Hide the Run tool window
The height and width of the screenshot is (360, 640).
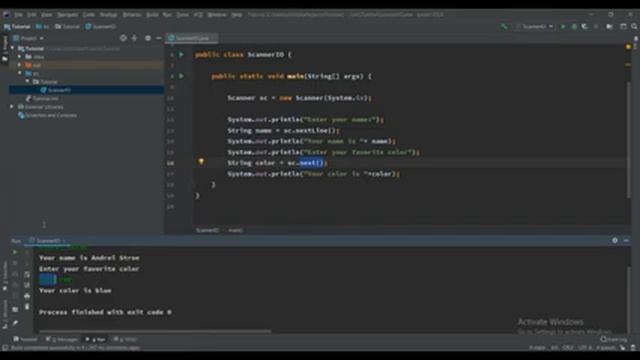(x=626, y=241)
